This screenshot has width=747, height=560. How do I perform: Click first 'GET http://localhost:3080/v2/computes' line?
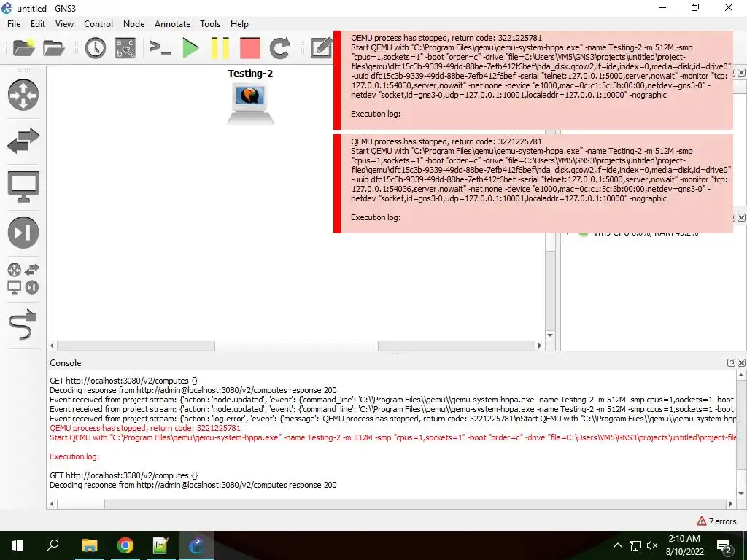[123, 381]
